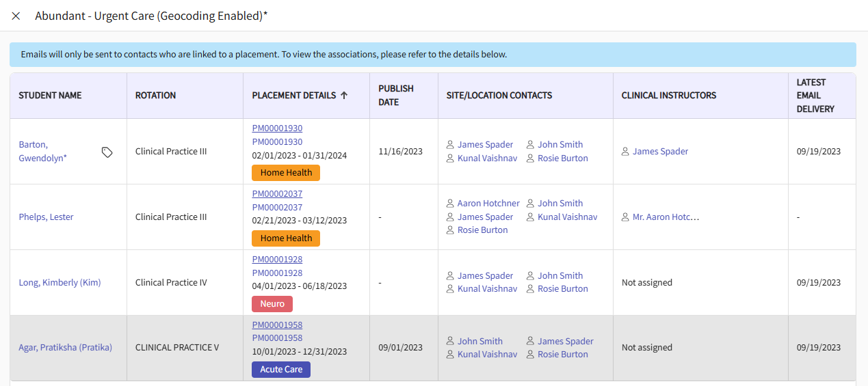Click James Spader clinical instructor in Barton row

660,152
